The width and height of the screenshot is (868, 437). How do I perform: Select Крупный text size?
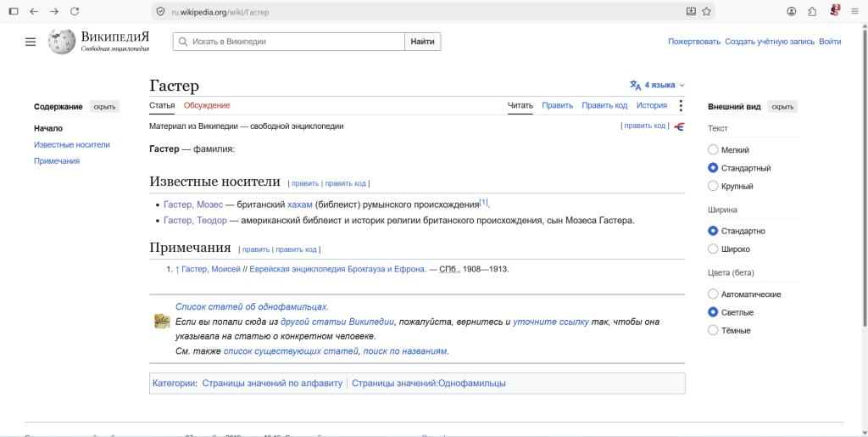pos(713,186)
